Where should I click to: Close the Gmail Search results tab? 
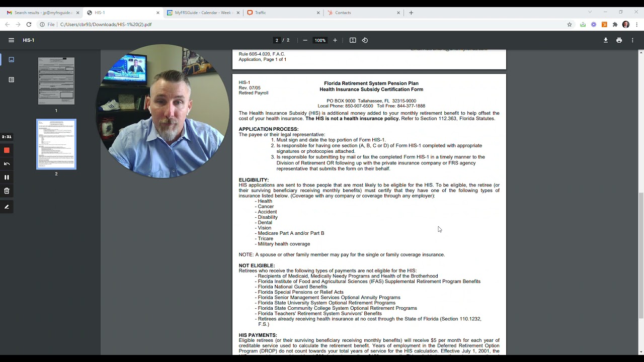(78, 13)
